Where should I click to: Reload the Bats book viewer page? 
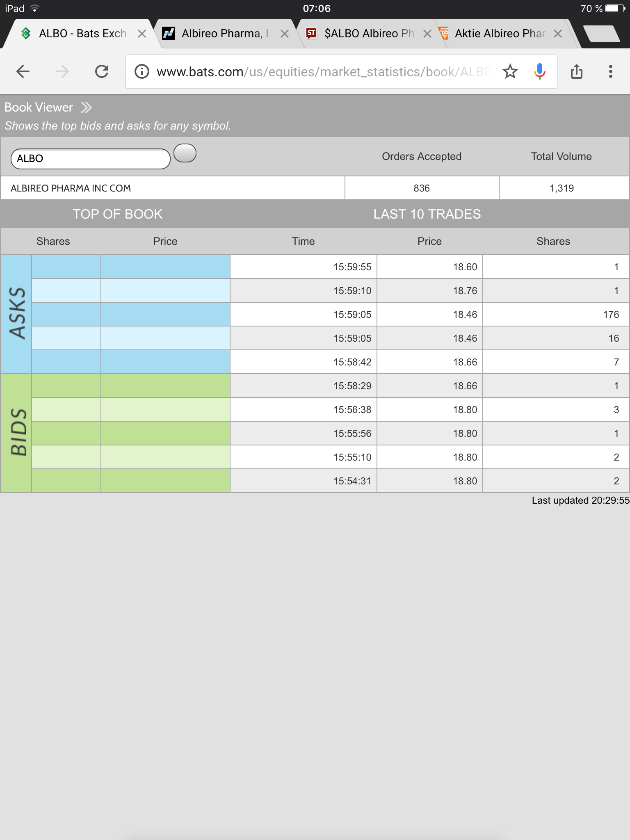tap(102, 72)
